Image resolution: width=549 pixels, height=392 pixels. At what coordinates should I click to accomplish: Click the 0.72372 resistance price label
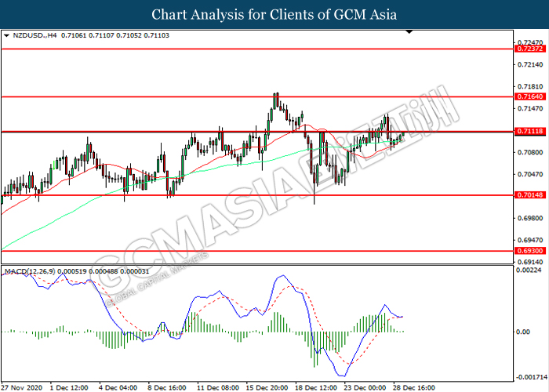pyautogui.click(x=530, y=49)
